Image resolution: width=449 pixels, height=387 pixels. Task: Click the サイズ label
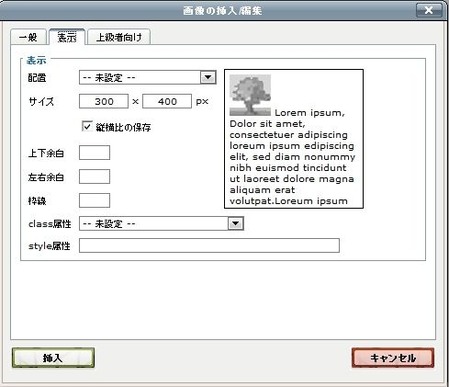tap(41, 102)
